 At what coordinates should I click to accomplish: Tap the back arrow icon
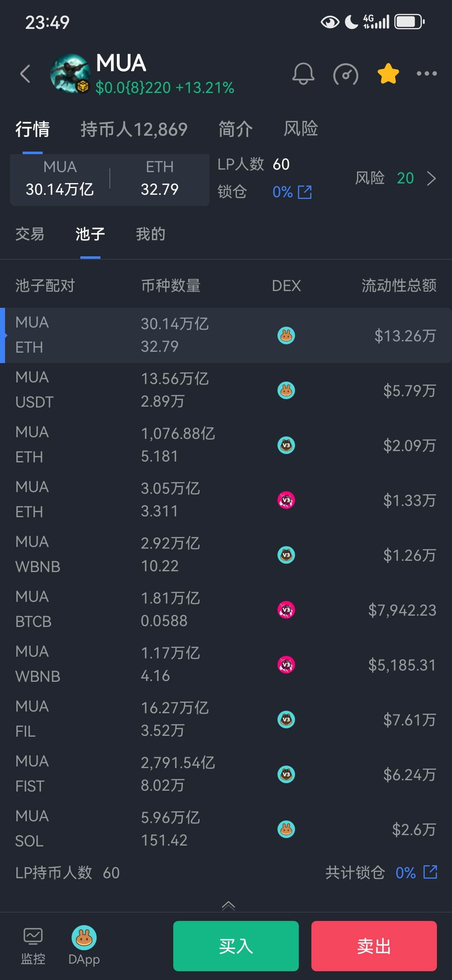tap(26, 74)
